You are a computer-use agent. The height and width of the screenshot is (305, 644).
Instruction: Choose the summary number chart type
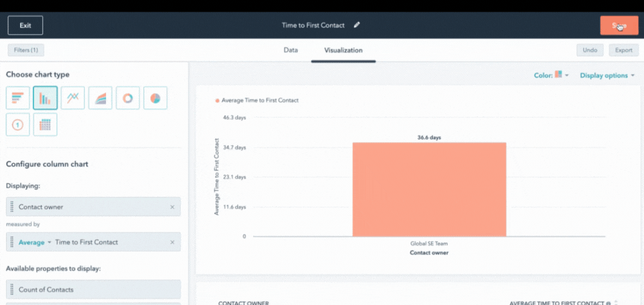tap(18, 125)
